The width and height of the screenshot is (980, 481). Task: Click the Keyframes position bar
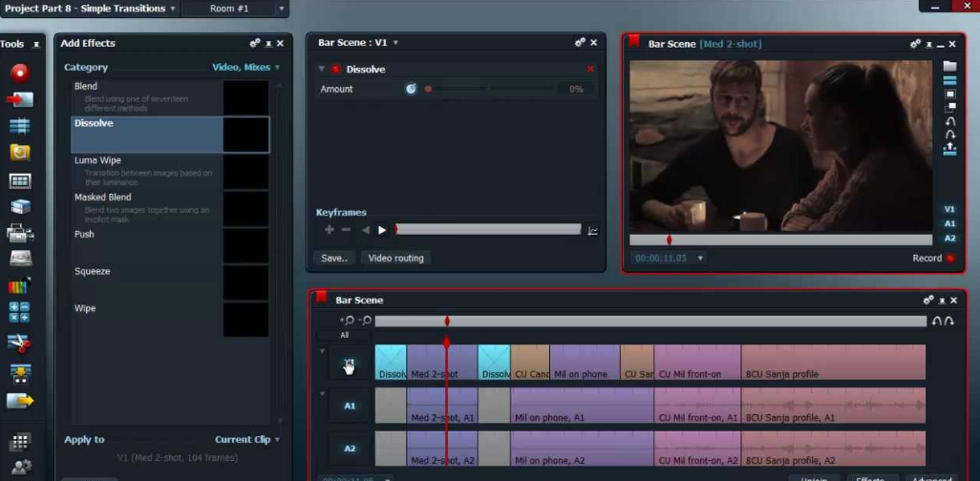[487, 230]
